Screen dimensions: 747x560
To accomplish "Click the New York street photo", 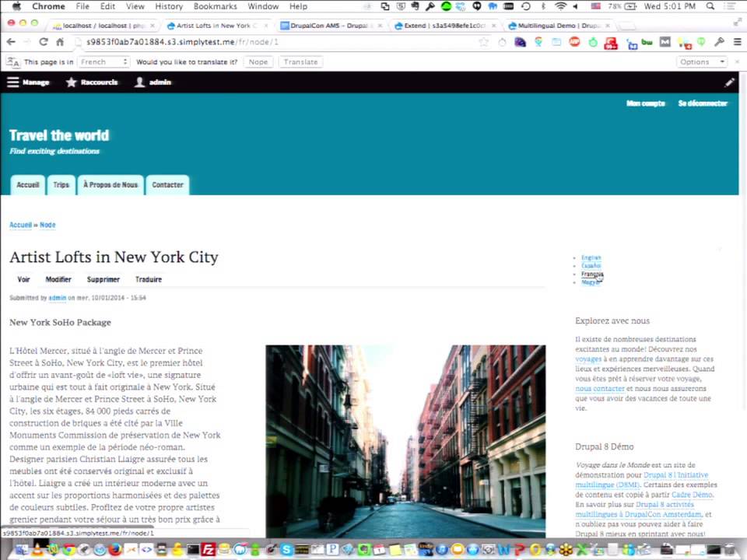I will tap(405, 441).
